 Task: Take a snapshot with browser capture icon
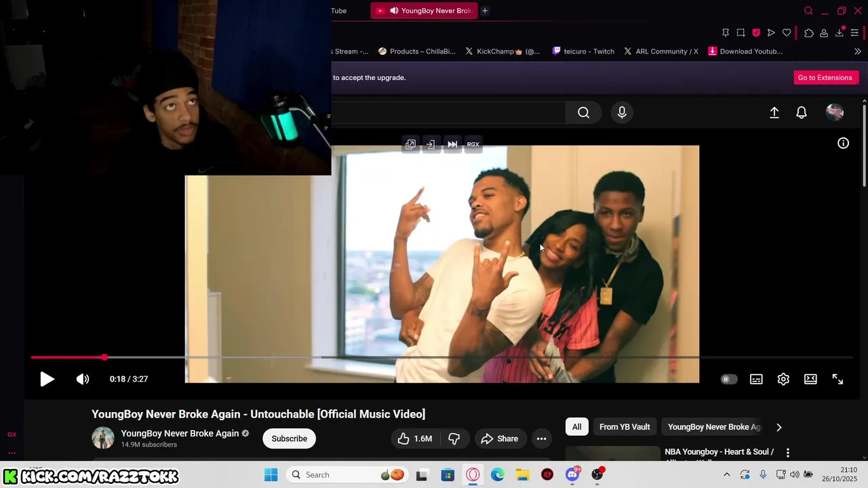(741, 33)
